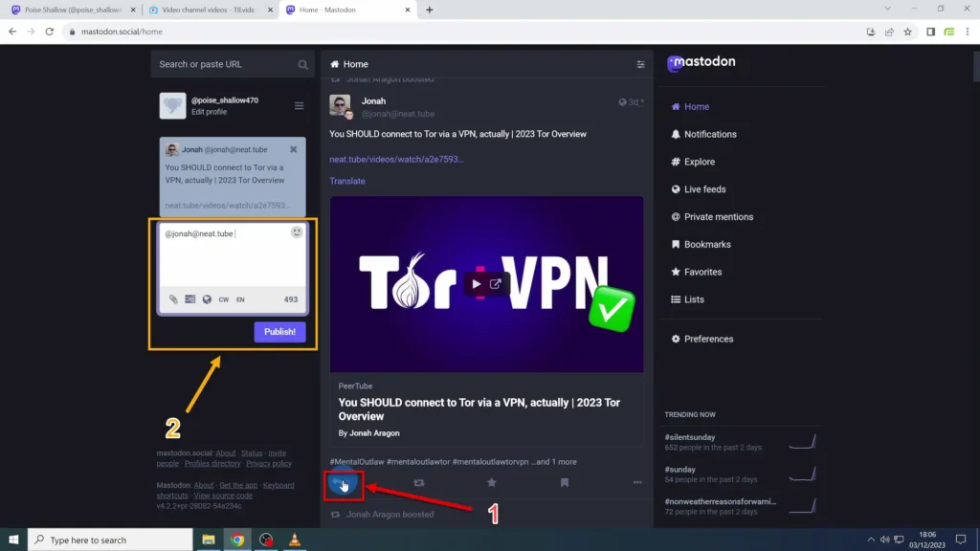Click the #mentaloutlawtor hashtag

click(418, 462)
